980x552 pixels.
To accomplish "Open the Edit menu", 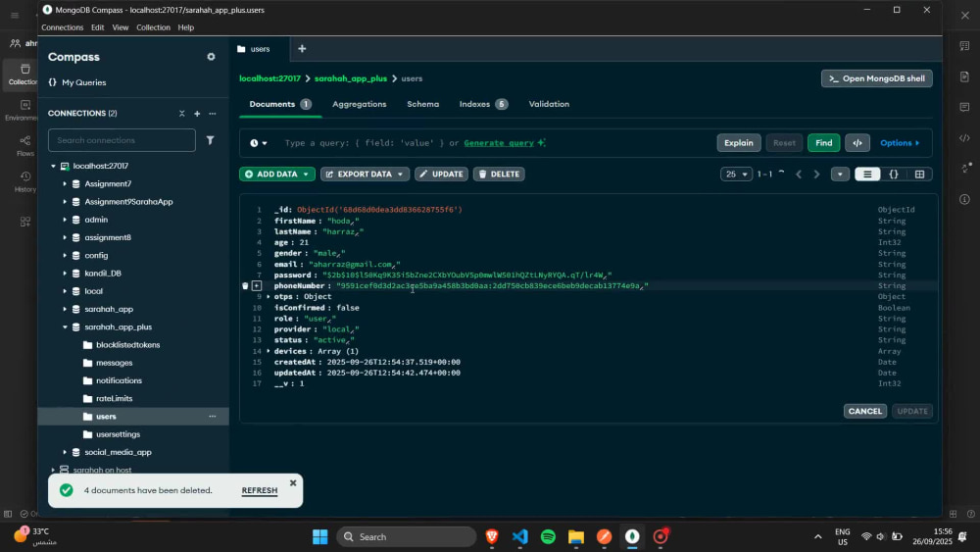I will click(97, 27).
